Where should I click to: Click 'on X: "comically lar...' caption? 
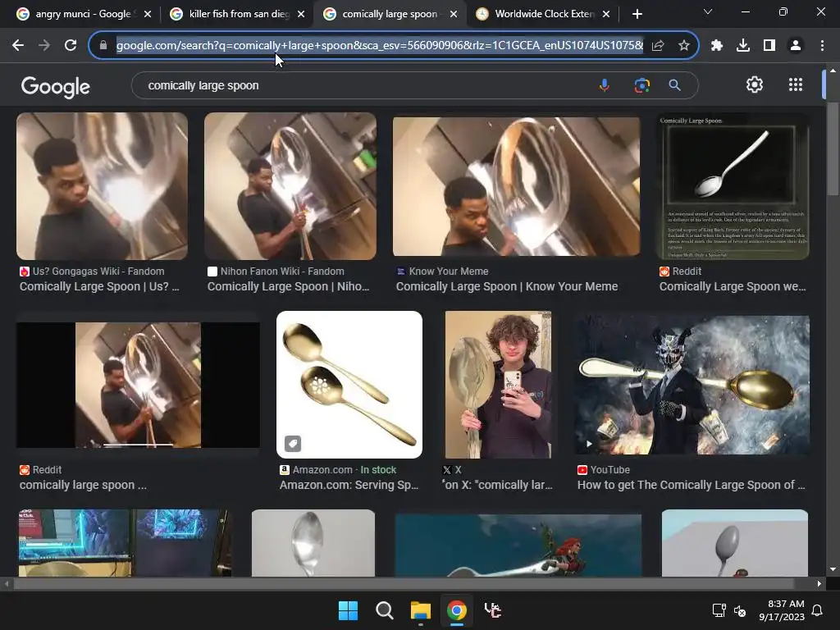click(498, 485)
